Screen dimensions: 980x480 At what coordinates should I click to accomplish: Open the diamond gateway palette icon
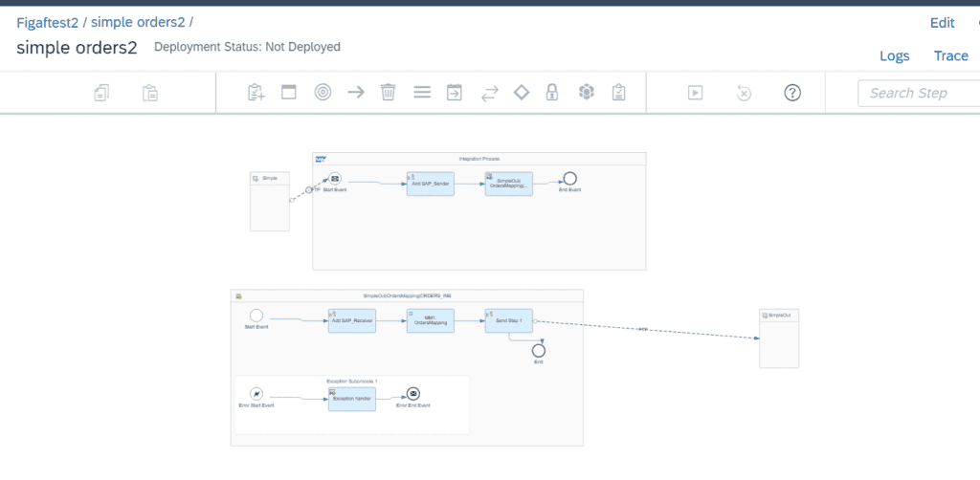coord(522,93)
